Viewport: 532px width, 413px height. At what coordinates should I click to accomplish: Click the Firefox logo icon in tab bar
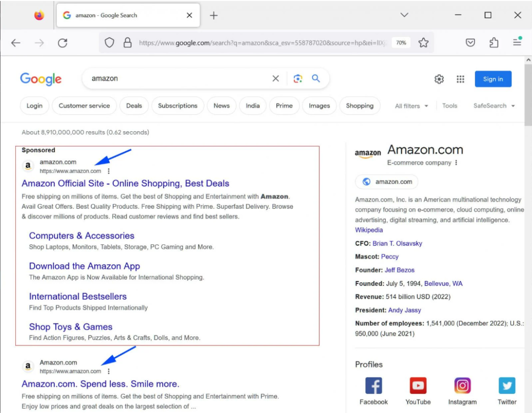(39, 15)
